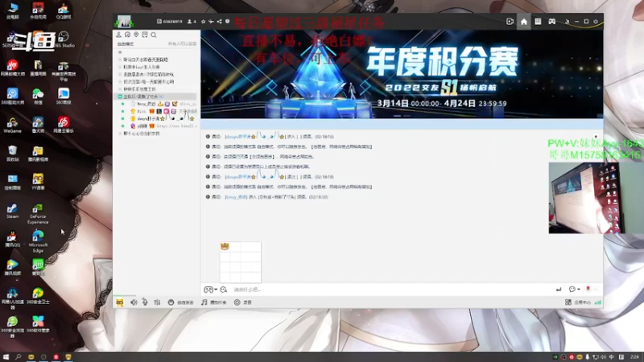This screenshot has height=362, width=644.
Task: Click the headset icon in sidebar toolbar
Action: click(x=127, y=35)
